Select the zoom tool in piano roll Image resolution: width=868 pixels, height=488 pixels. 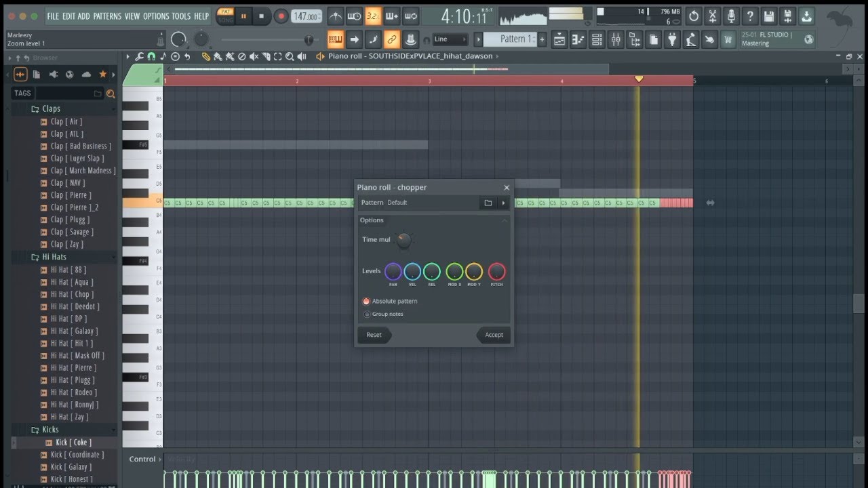point(290,56)
